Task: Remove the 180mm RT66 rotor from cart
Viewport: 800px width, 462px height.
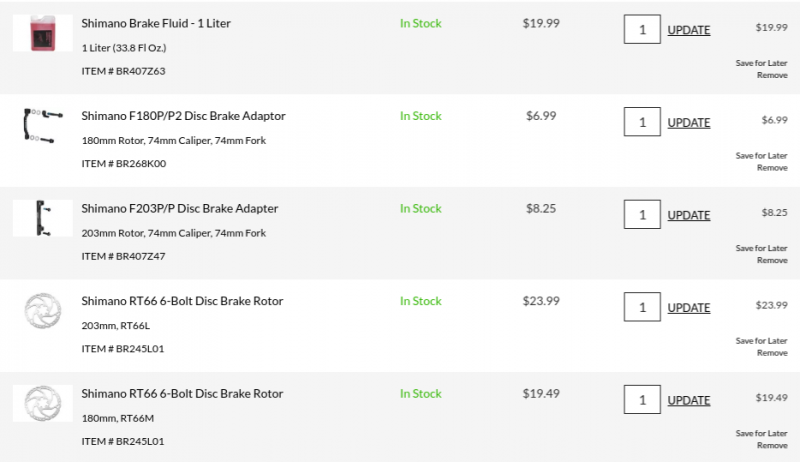Action: [772, 445]
